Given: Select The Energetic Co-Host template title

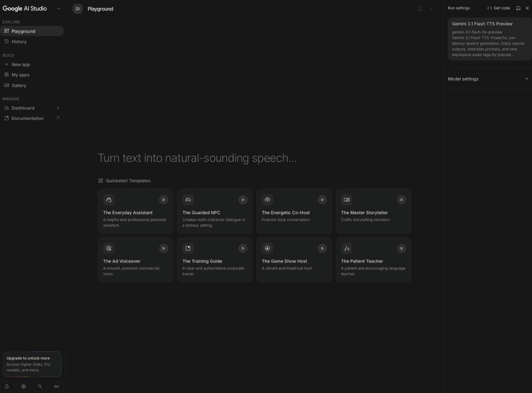Looking at the screenshot, I should click(x=286, y=212).
